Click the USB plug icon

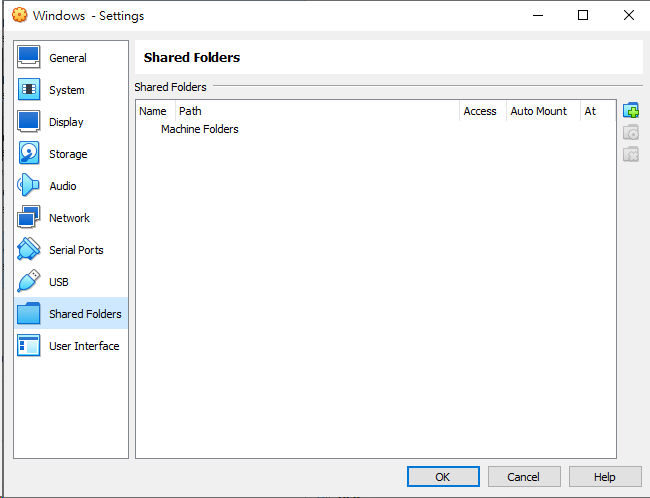click(29, 282)
